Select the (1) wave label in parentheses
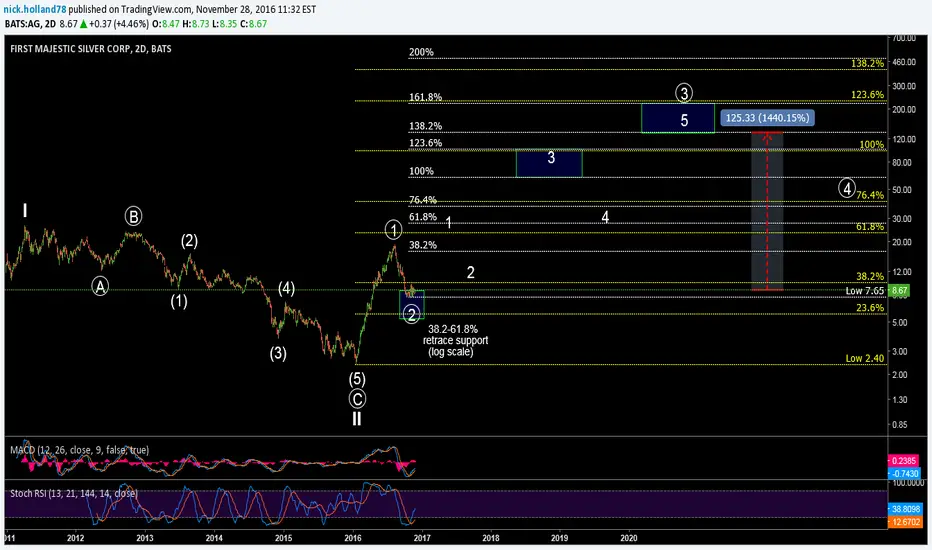The height and width of the screenshot is (550, 932). pos(179,301)
